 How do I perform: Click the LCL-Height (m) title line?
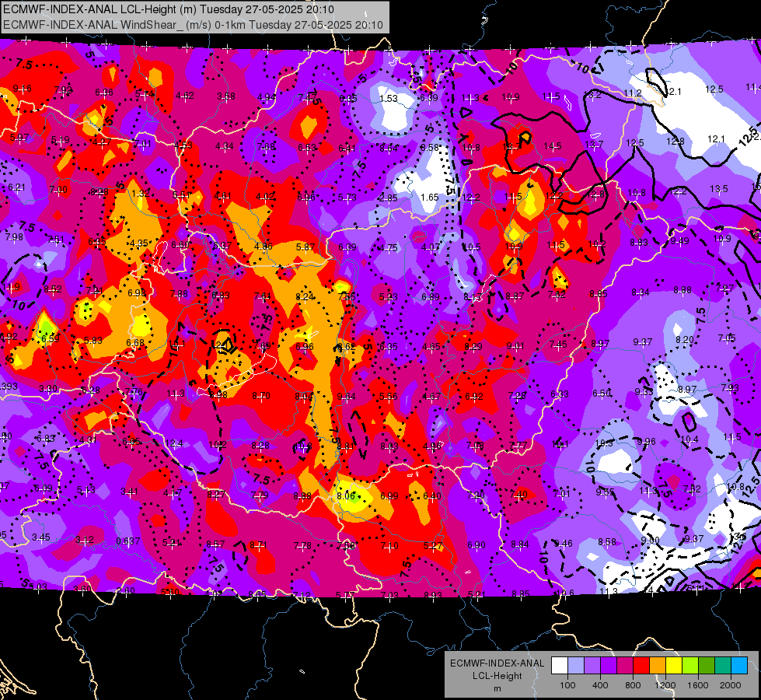169,9
